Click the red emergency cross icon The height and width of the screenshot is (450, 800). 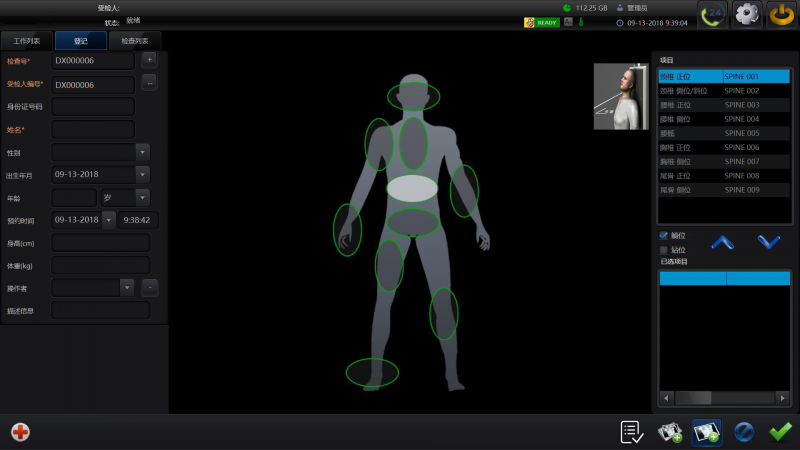20,431
